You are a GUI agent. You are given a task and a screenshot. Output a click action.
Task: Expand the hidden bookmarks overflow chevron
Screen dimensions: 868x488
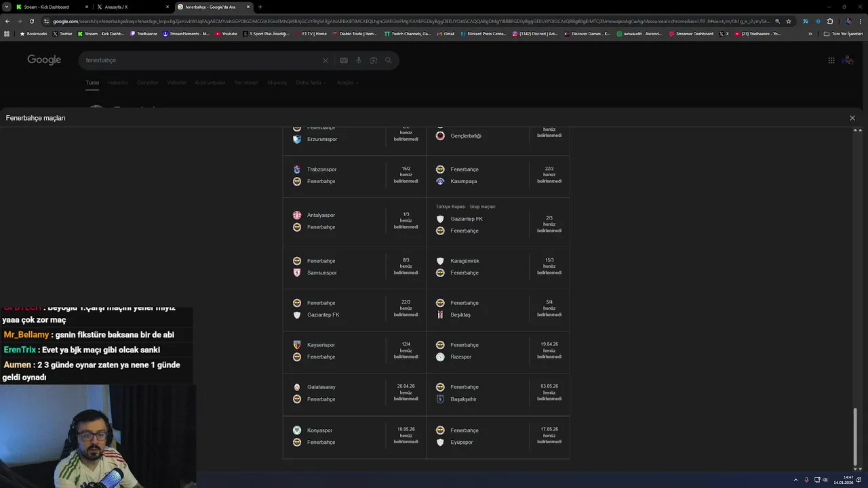810,34
